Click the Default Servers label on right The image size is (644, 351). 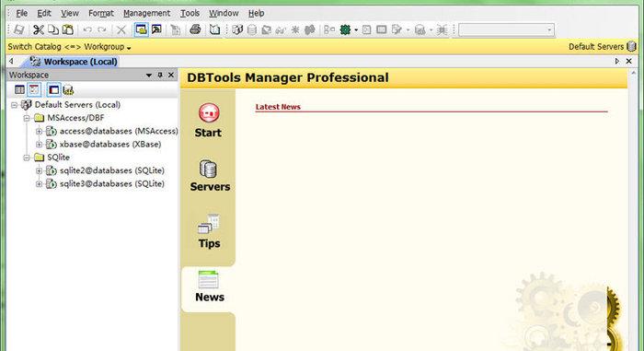point(596,47)
